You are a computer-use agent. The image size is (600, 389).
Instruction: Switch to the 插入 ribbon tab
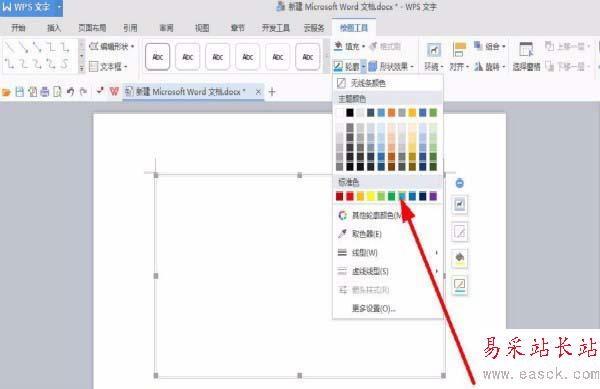pos(54,28)
